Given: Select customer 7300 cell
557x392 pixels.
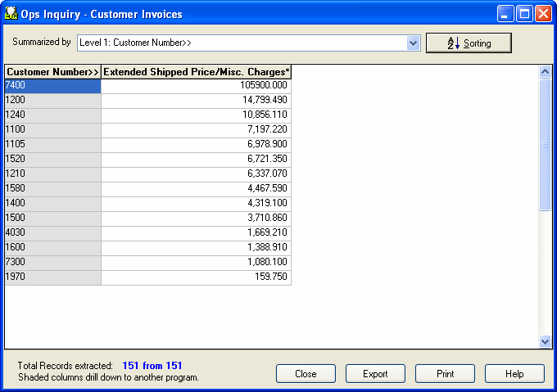Looking at the screenshot, I should pos(53,263).
